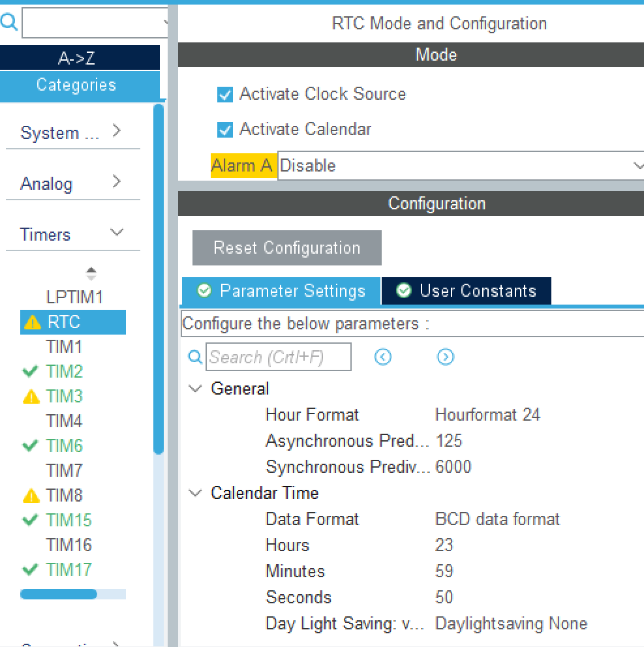
Task: Toggle Activate Clock Source checkbox
Action: 225,95
